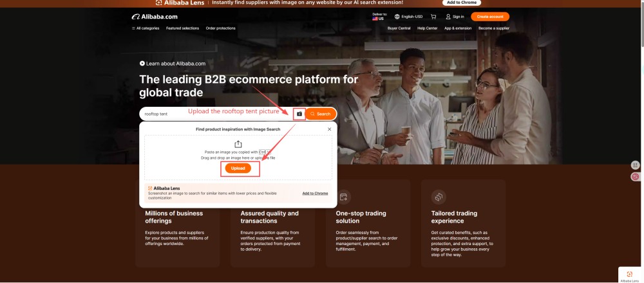Close the Image Search popup

pos(329,129)
